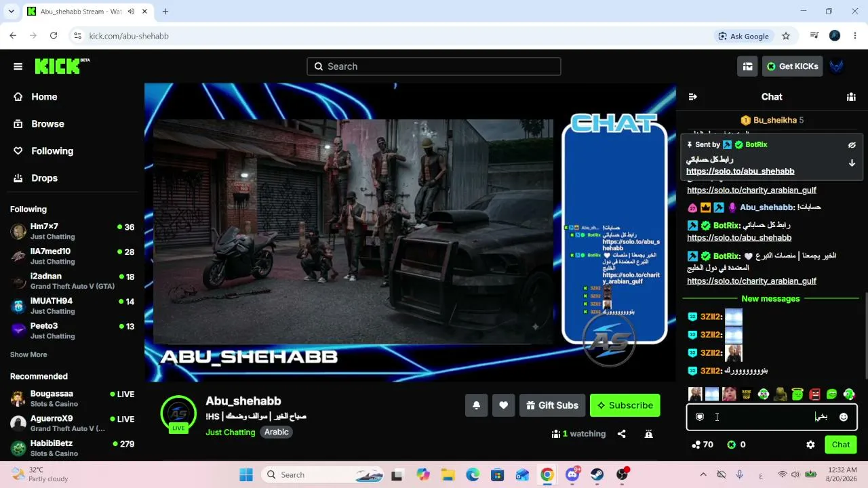Collapse the chat panel with arrow icon
868x488 pixels.
pos(692,97)
